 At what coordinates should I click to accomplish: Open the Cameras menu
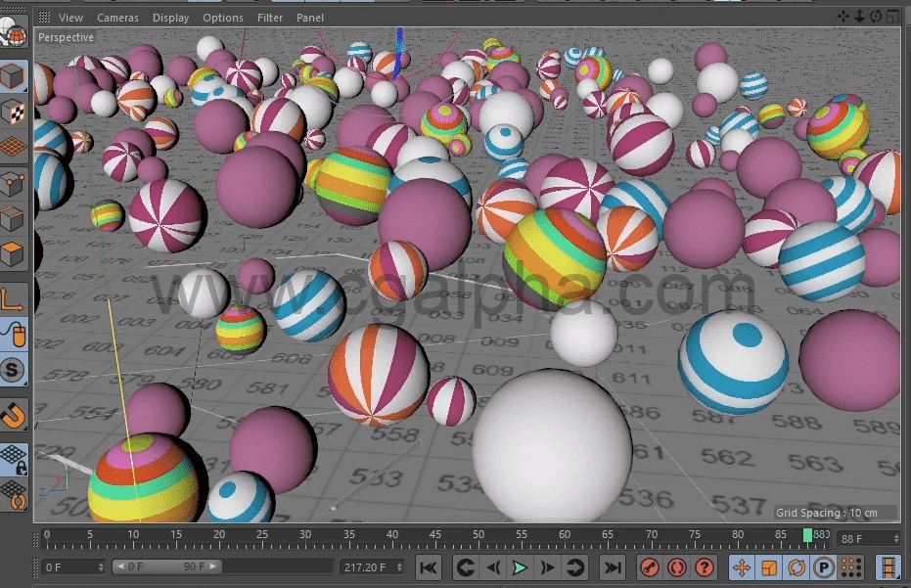[x=118, y=17]
